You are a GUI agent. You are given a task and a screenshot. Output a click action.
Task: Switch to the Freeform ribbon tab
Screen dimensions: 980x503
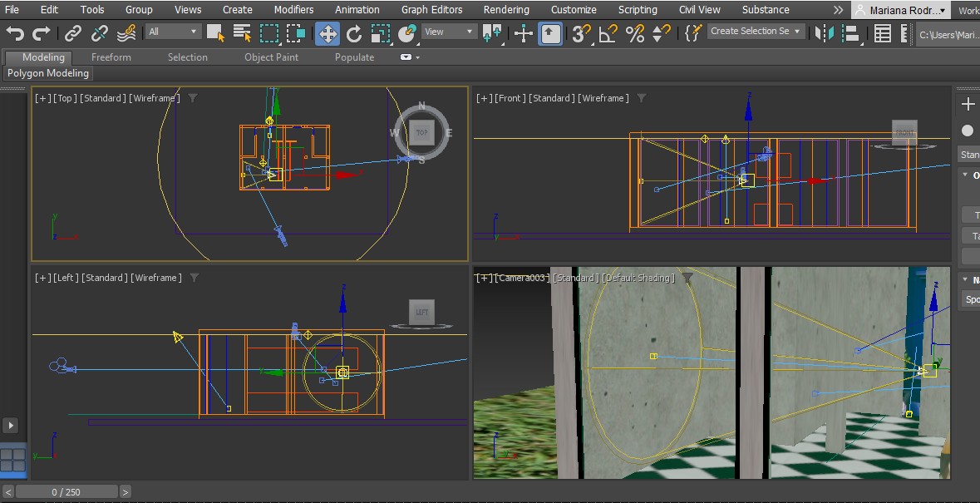point(111,57)
